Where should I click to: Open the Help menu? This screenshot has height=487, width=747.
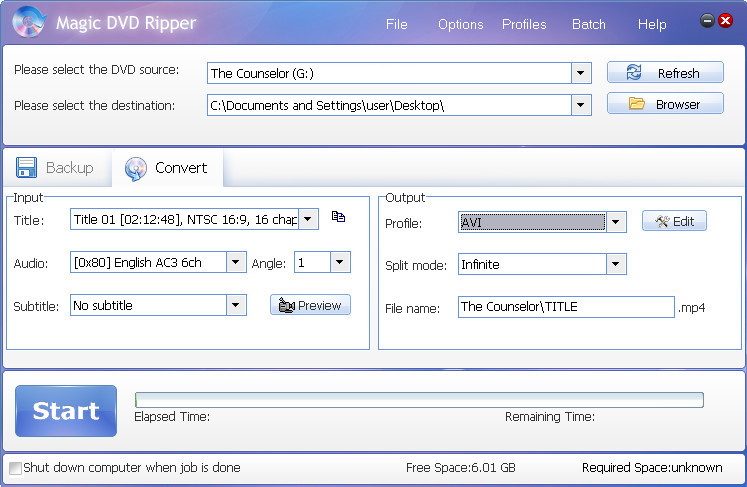point(652,24)
